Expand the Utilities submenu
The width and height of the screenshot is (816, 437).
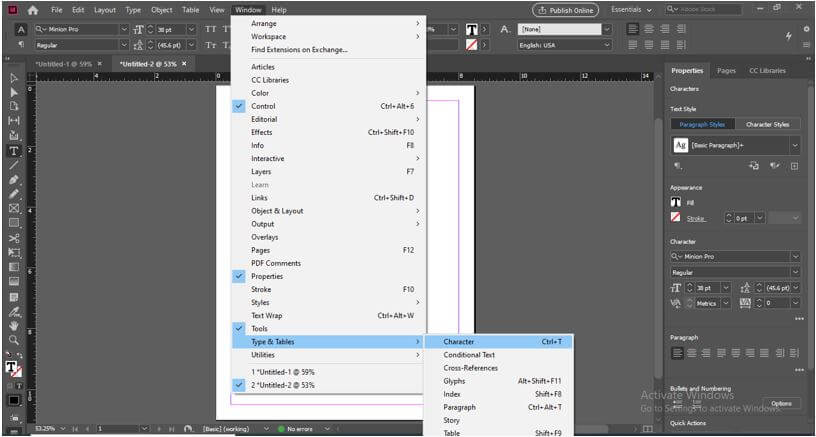click(329, 355)
